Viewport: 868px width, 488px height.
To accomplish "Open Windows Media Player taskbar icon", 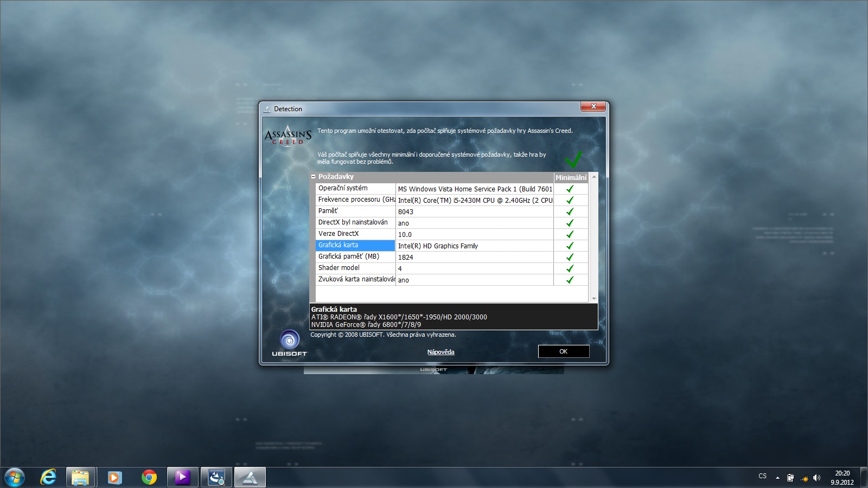I will click(114, 477).
